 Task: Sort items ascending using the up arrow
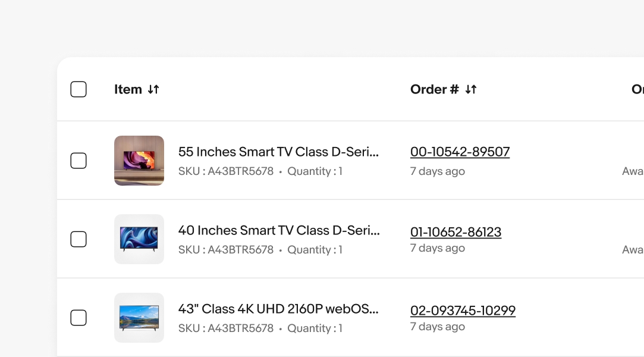click(x=155, y=89)
